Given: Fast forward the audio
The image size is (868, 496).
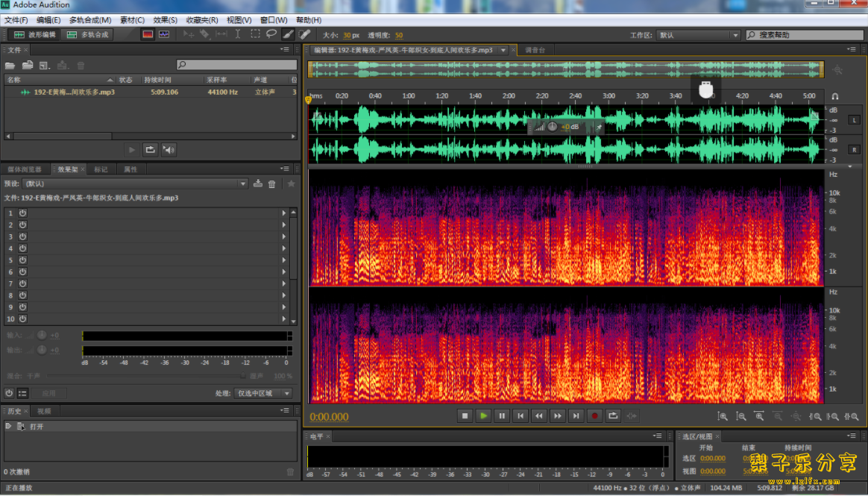Looking at the screenshot, I should (x=558, y=415).
